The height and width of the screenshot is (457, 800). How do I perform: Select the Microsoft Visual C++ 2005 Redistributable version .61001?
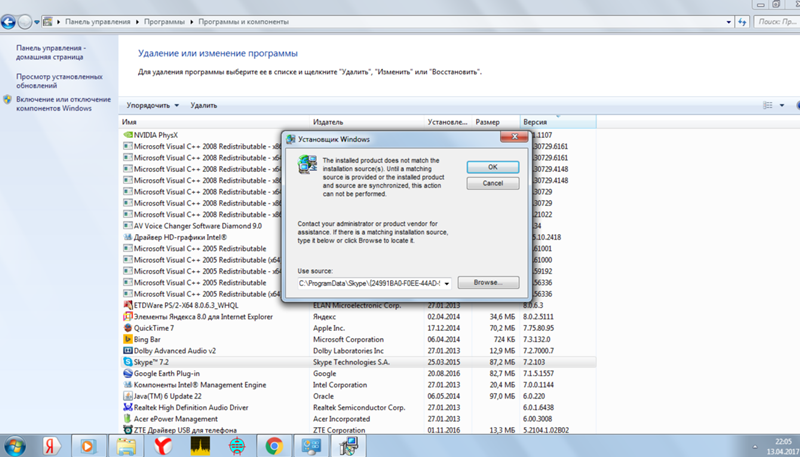pos(200,248)
